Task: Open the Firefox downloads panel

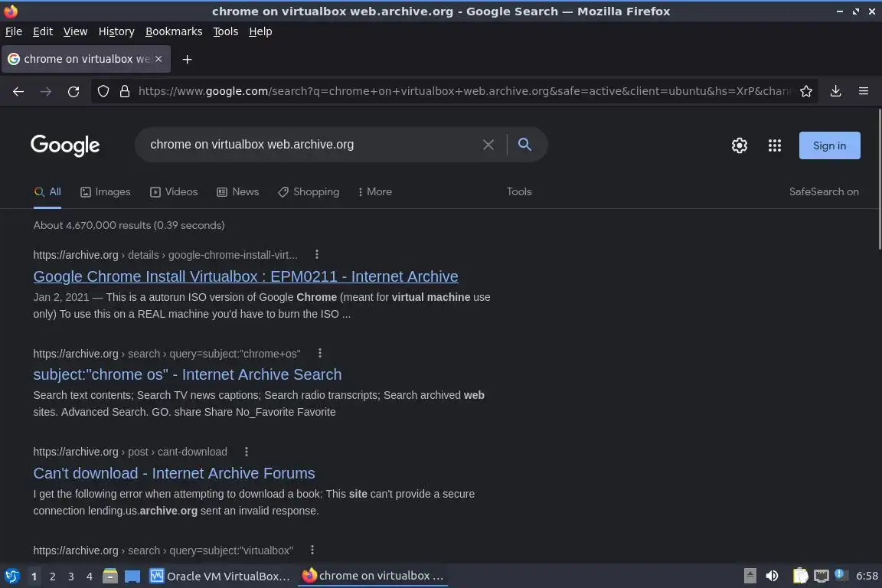Action: pos(835,91)
